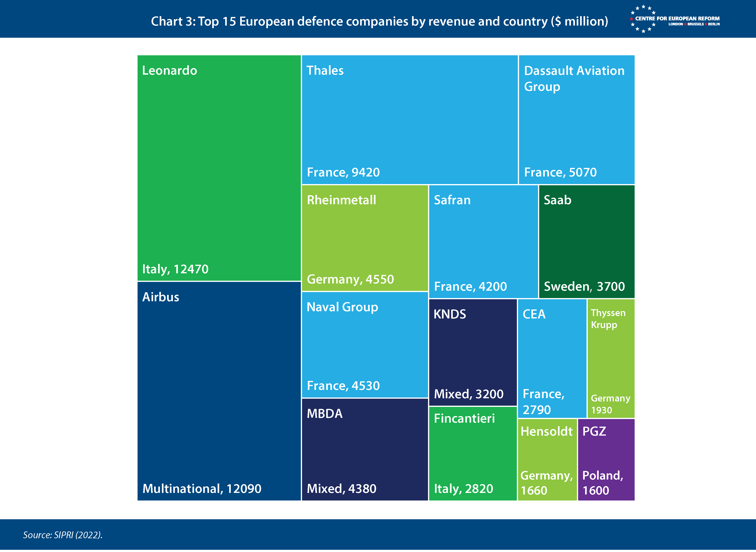Image resolution: width=756 pixels, height=552 pixels.
Task: Click 'Italy, 2820' value label
Action: (x=463, y=489)
